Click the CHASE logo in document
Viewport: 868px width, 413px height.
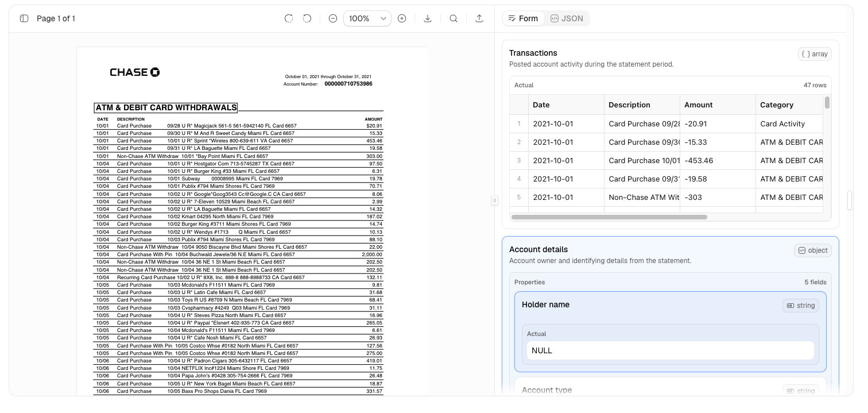135,72
